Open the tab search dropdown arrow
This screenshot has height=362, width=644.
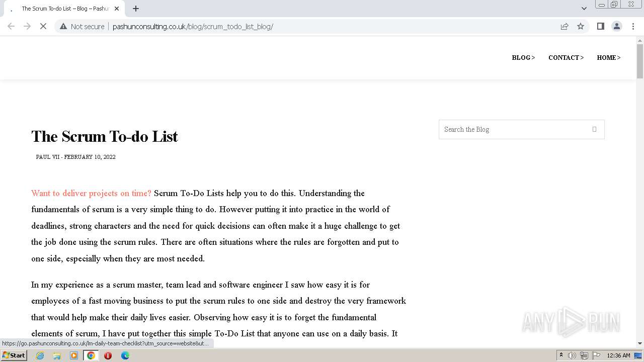(584, 9)
